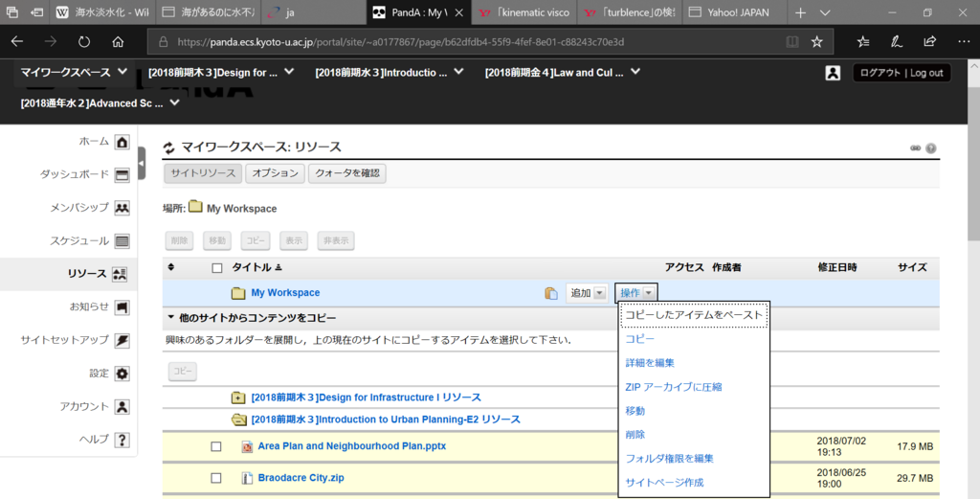The height and width of the screenshot is (499, 980).
Task: Click the paste clipboard icon in My Workspace row
Action: tap(550, 293)
